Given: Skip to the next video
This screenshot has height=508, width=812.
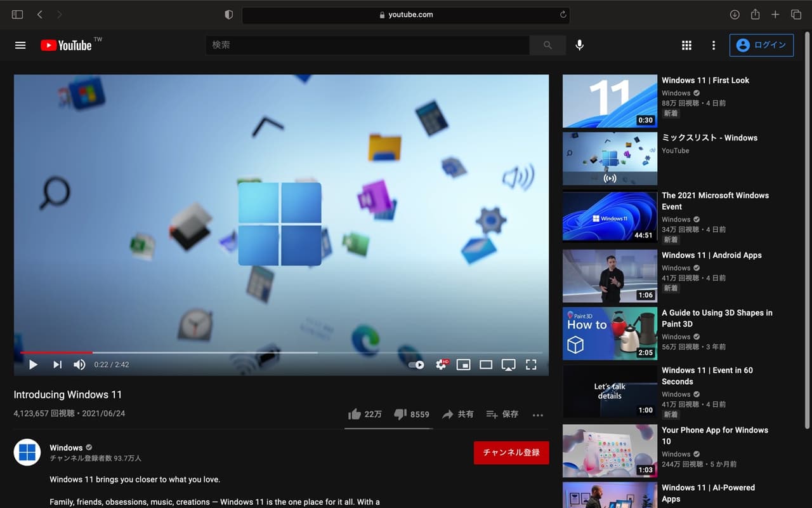Looking at the screenshot, I should coord(57,364).
